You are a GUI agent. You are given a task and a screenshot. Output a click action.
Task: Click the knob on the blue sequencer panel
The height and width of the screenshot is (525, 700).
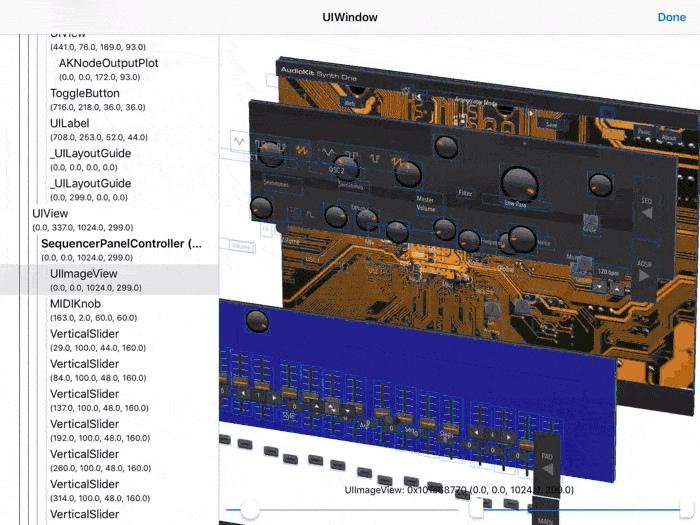[258, 321]
